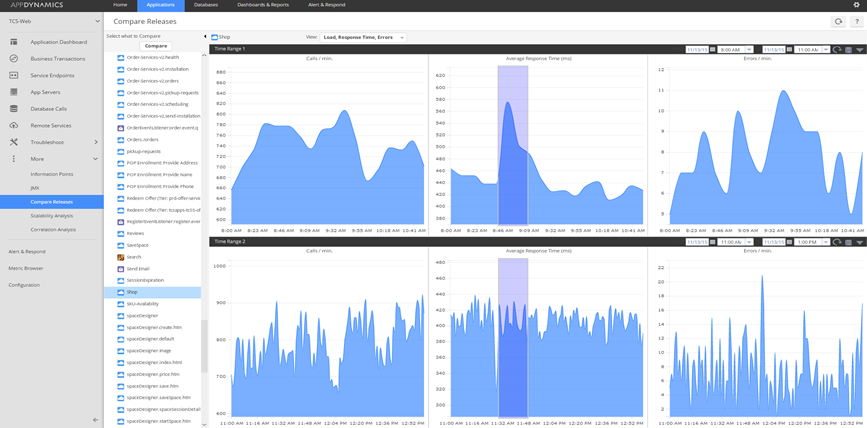Open JMX in sidebar

point(35,188)
